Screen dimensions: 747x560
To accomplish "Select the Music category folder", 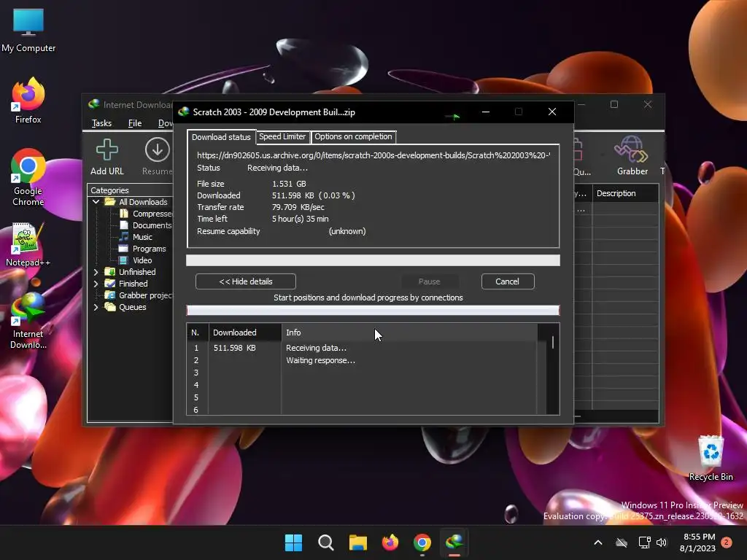I will [142, 237].
